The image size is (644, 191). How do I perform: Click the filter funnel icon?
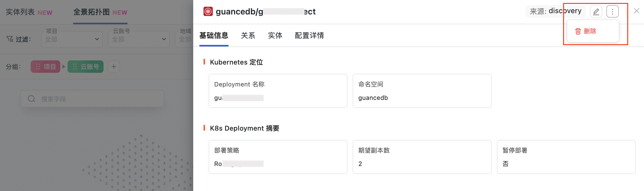(x=10, y=39)
